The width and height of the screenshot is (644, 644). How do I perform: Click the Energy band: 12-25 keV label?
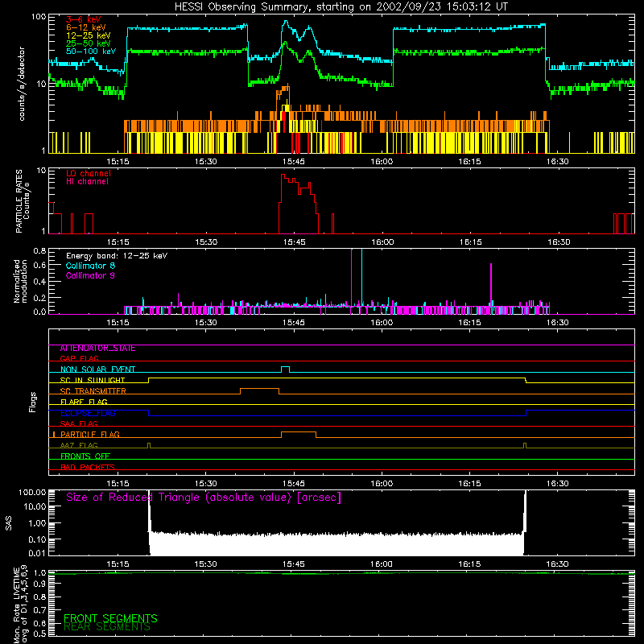(117, 256)
